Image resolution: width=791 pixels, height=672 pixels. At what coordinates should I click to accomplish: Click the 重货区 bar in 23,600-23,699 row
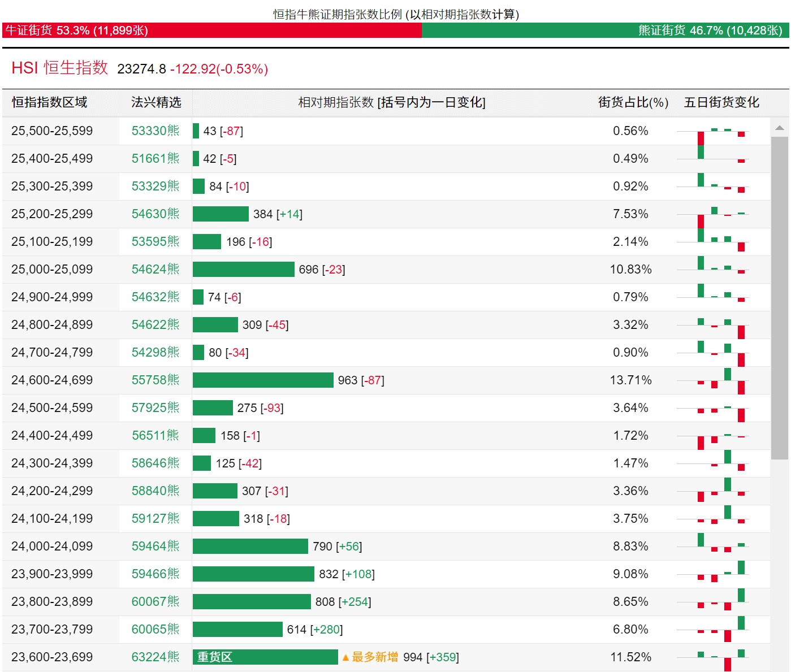265,657
